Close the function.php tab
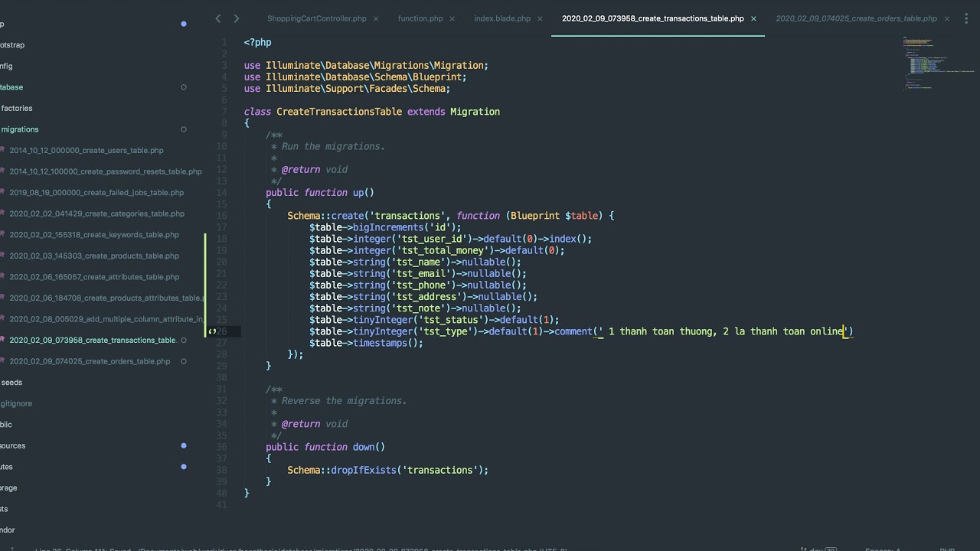Image resolution: width=980 pixels, height=551 pixels. click(x=451, y=18)
